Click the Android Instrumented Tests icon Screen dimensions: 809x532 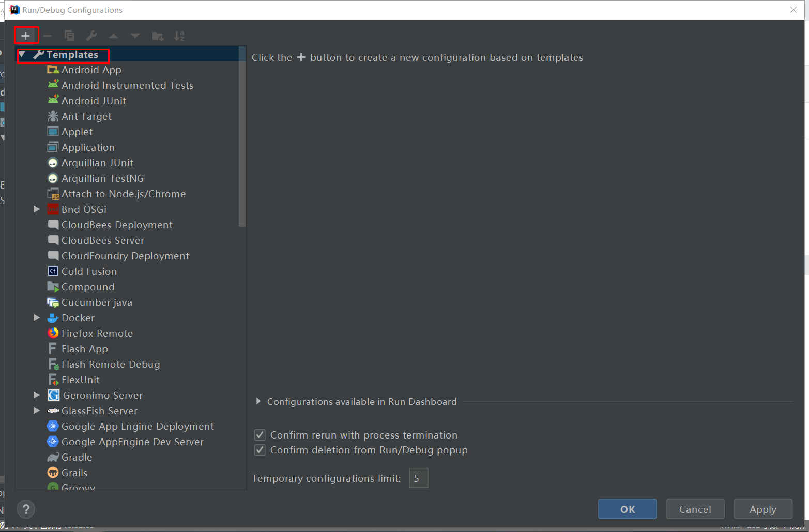pyautogui.click(x=53, y=85)
